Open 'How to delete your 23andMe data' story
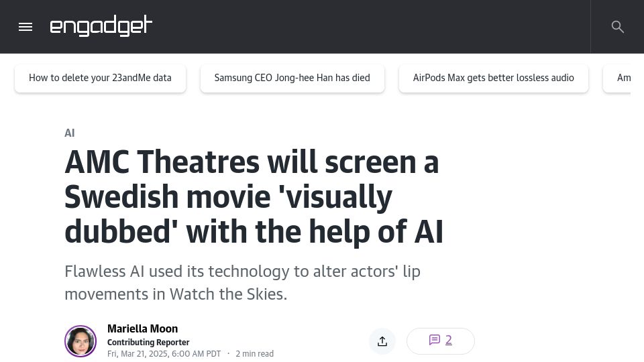The image size is (644, 362). point(100,78)
